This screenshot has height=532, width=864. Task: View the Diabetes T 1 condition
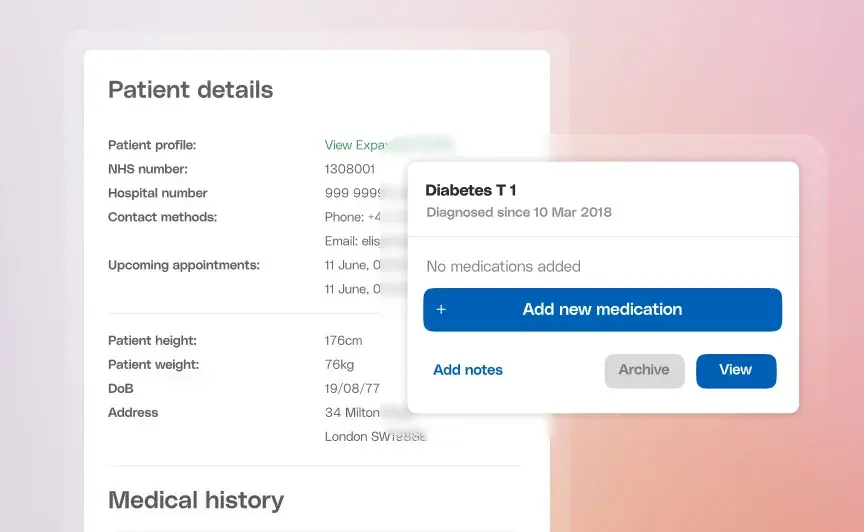(x=736, y=370)
